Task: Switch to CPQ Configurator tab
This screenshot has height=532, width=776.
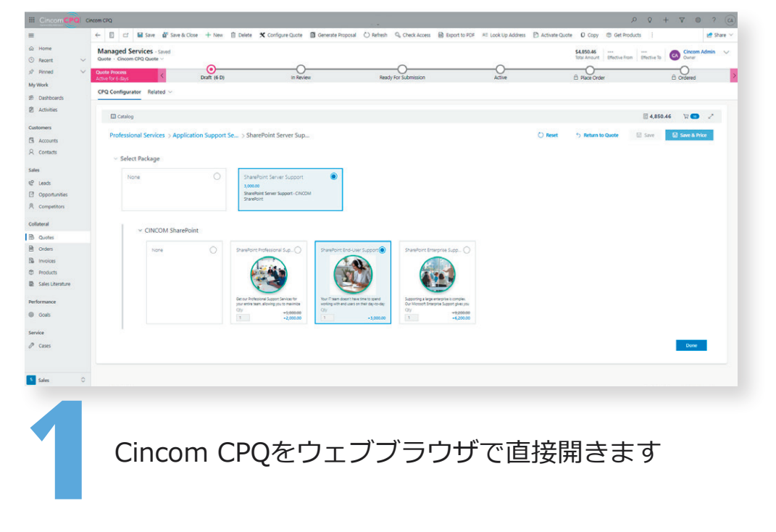Action: [120, 92]
